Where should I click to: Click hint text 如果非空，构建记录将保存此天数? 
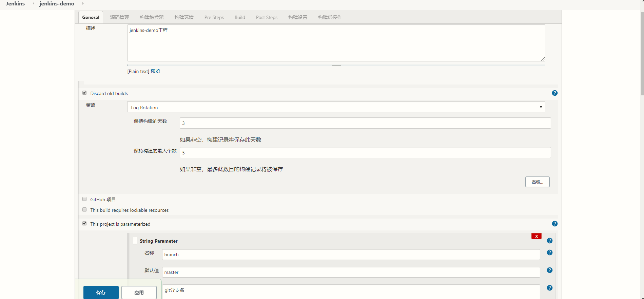tap(220, 139)
